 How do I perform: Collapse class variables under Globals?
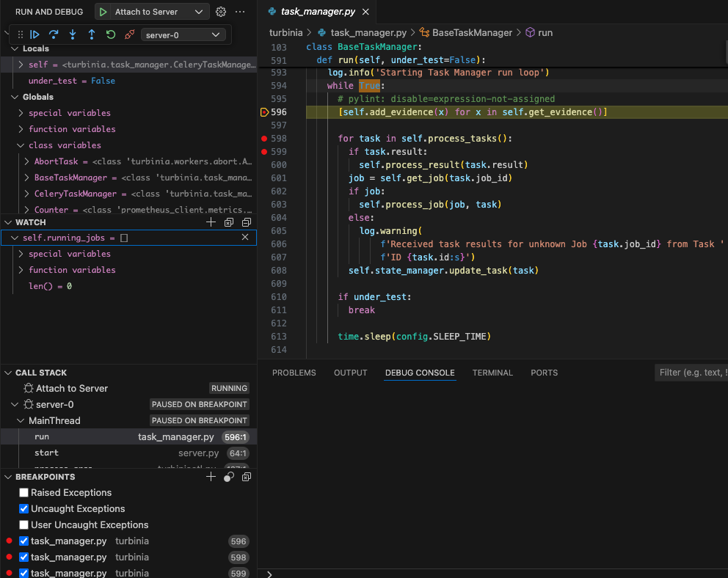21,145
